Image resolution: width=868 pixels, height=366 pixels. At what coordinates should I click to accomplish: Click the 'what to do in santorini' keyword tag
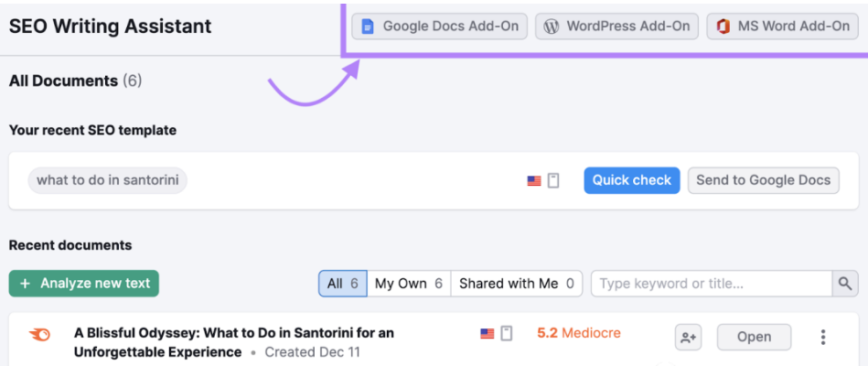[x=107, y=180]
